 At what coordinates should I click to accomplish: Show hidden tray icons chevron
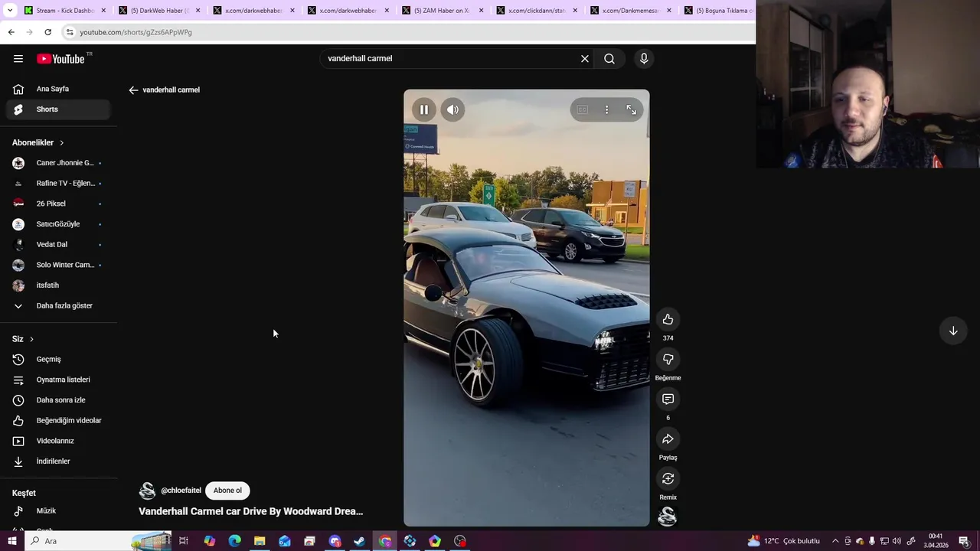[835, 541]
